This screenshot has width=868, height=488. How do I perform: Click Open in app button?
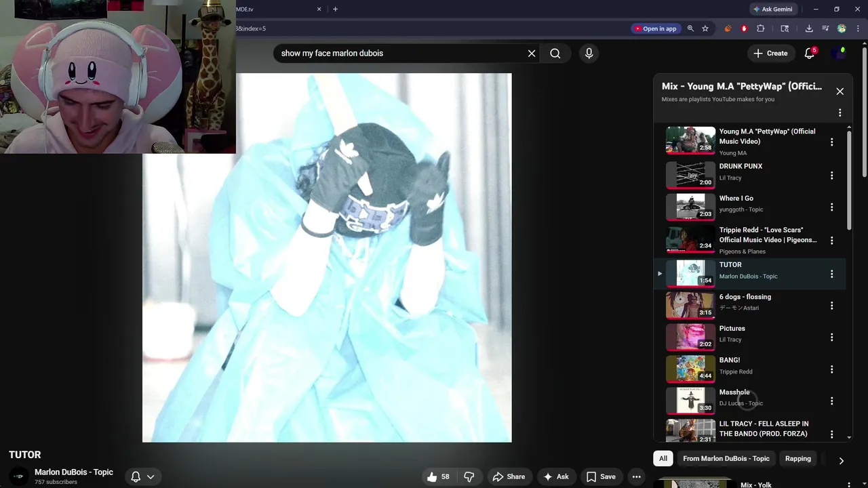point(655,28)
